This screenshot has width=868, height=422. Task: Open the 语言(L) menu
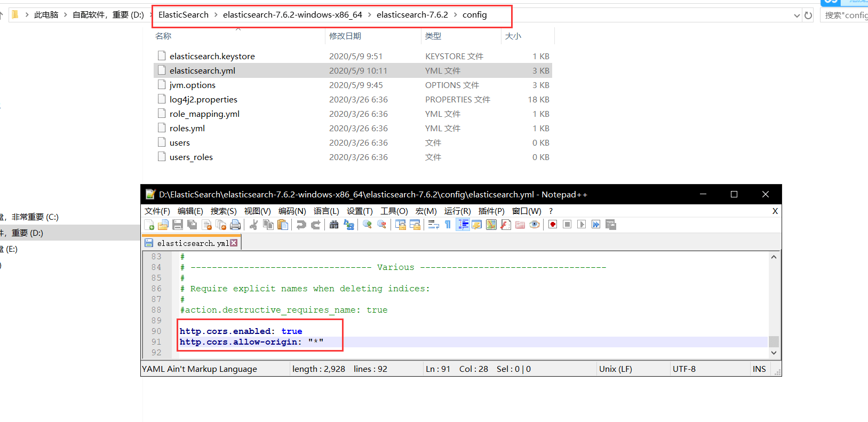click(327, 211)
